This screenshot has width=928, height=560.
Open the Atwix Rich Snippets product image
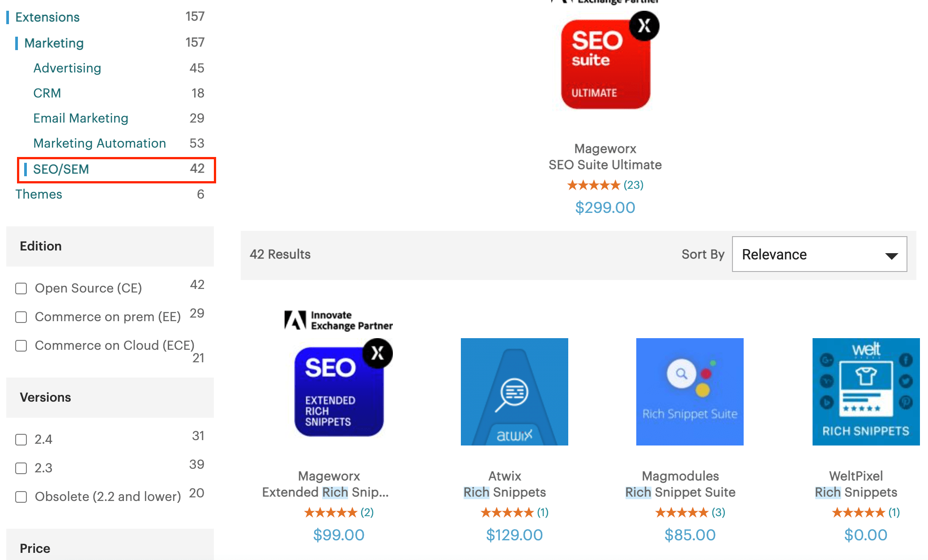[515, 392]
